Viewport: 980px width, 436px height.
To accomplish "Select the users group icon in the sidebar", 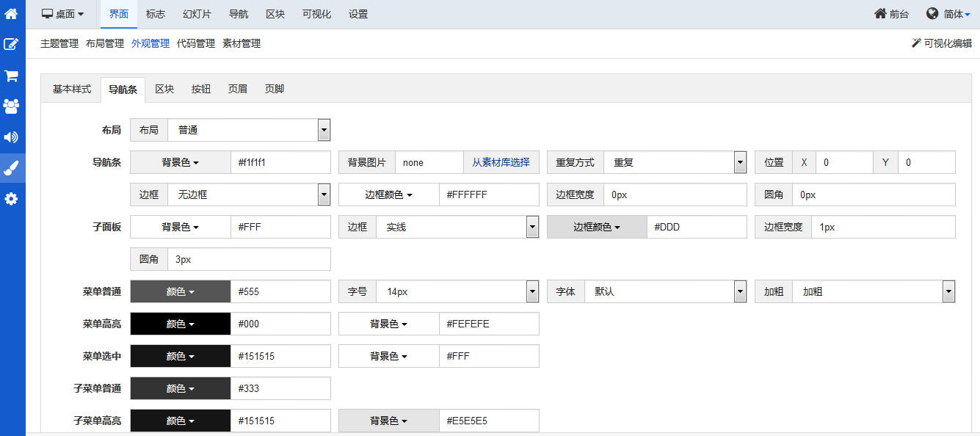I will (x=11, y=106).
